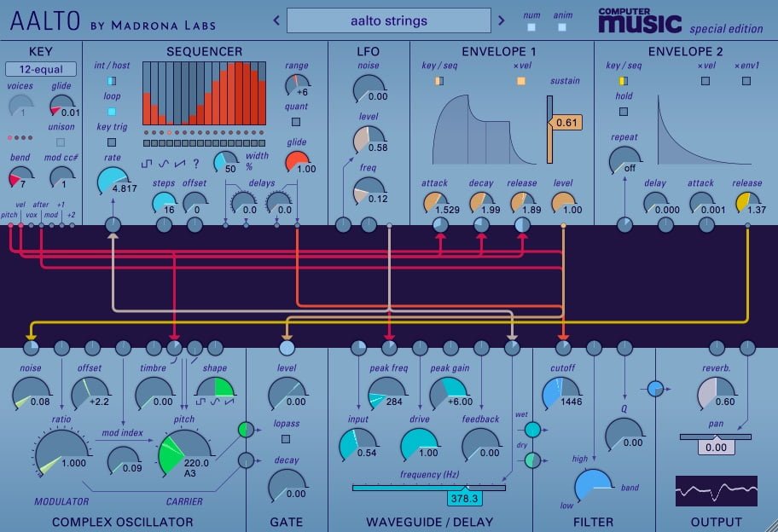This screenshot has width=778, height=532.
Task: Click the oscillator noise knob
Action: pos(31,393)
